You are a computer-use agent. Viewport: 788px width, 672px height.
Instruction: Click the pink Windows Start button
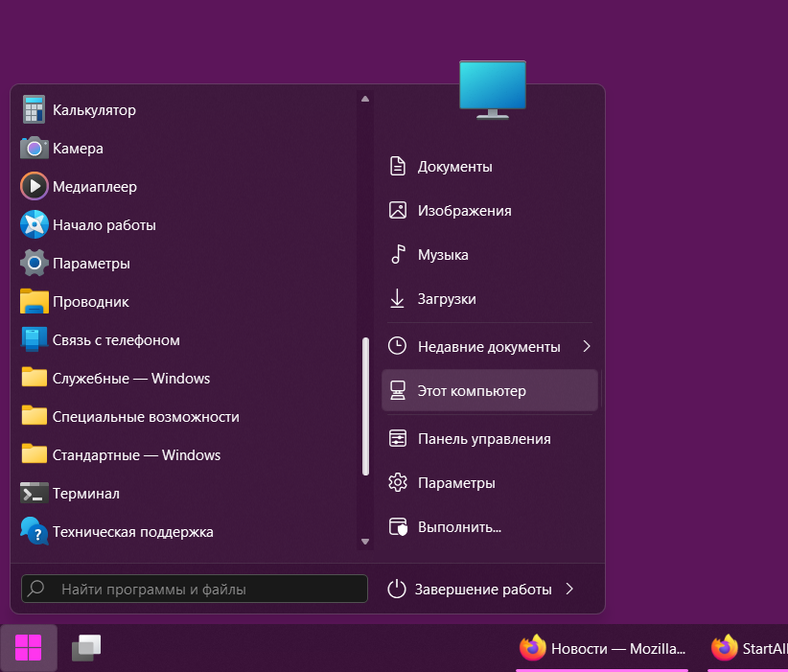[28, 647]
